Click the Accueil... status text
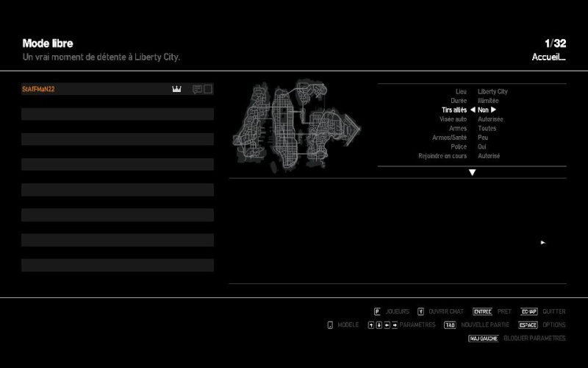The width and height of the screenshot is (588, 368). (548, 57)
